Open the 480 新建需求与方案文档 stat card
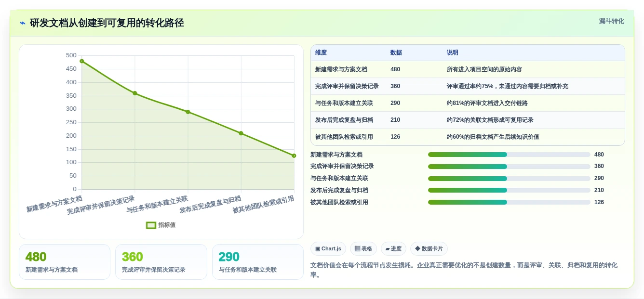The image size is (644, 299). coord(65,262)
